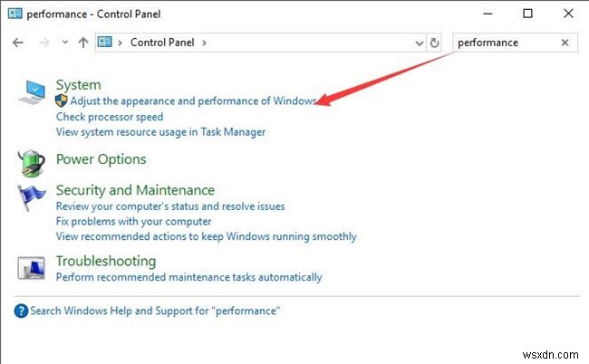Click the refresh button beside address bar
The image size is (589, 364).
[435, 43]
